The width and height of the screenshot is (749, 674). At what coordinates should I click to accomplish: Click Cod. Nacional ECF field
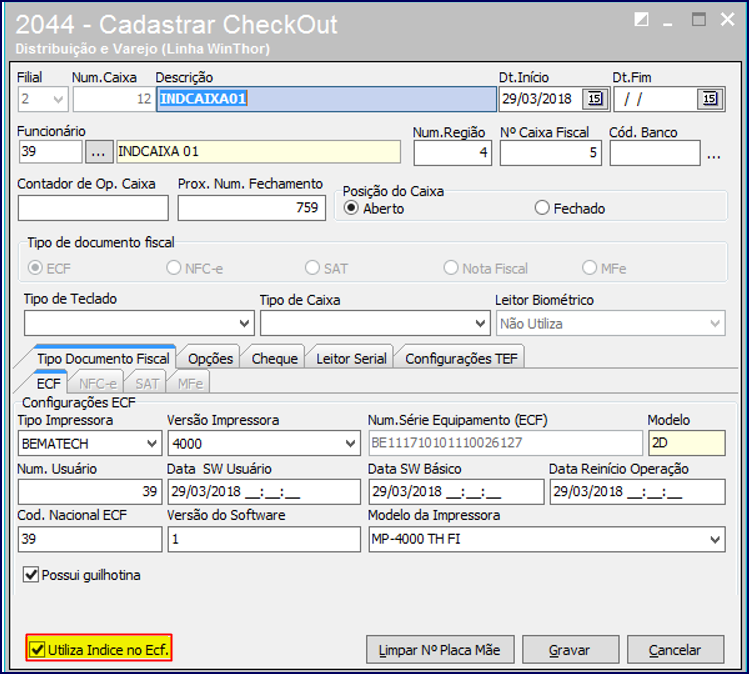pyautogui.click(x=90, y=539)
